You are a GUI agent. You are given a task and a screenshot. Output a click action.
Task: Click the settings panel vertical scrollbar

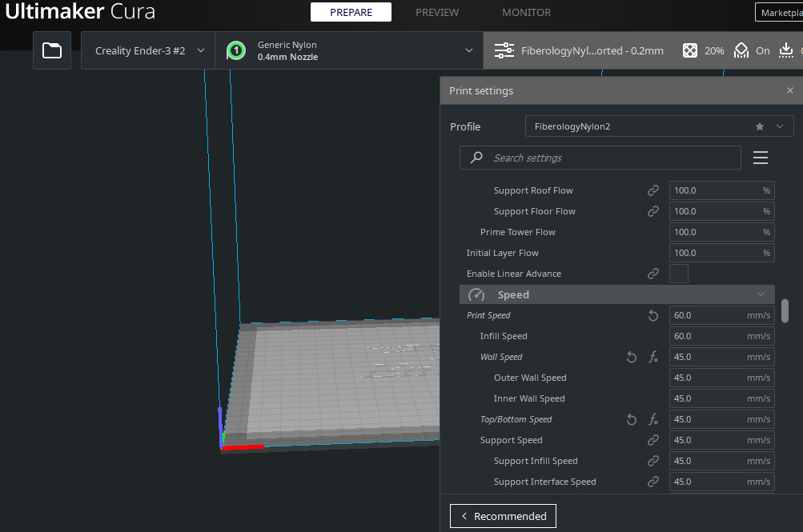click(x=785, y=310)
